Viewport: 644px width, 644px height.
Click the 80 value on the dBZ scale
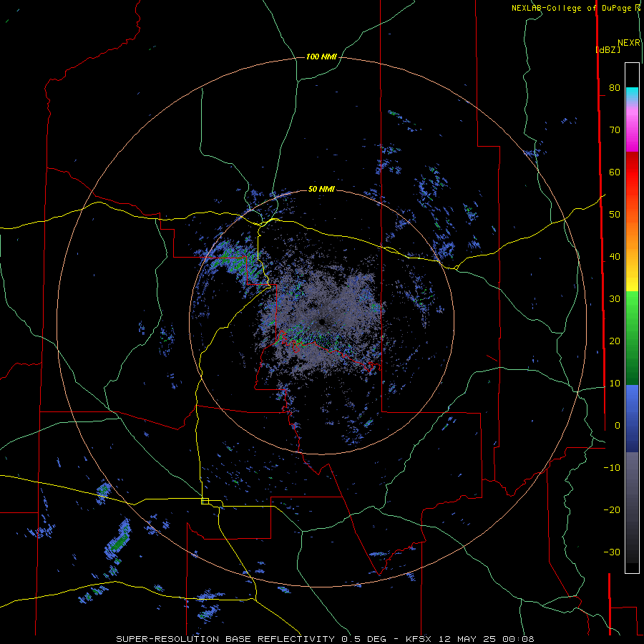pos(615,87)
